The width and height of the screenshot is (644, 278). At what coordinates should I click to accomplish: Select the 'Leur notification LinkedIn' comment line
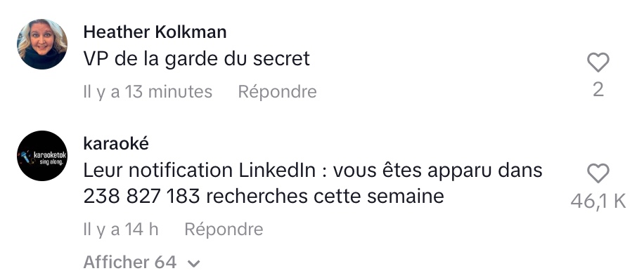point(313,171)
